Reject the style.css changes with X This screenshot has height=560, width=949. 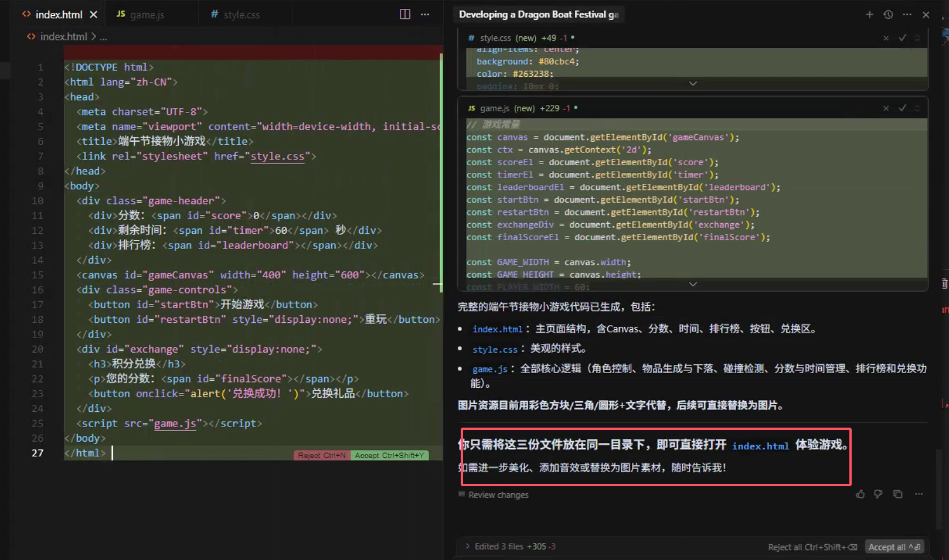click(886, 38)
